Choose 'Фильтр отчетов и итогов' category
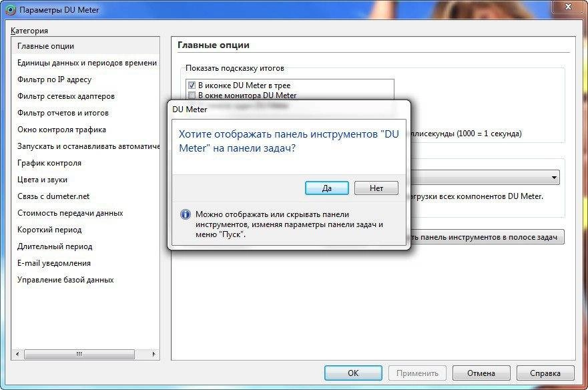 85,113
